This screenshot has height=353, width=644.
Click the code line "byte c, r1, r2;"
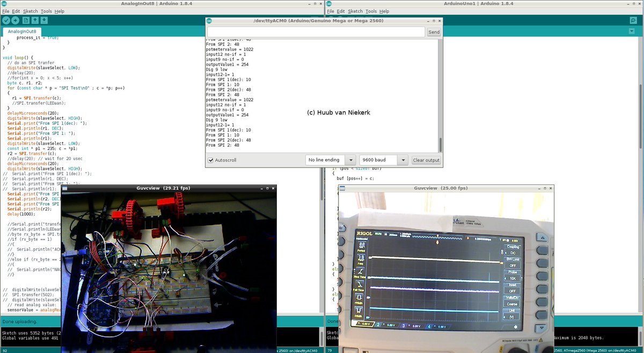pos(25,83)
